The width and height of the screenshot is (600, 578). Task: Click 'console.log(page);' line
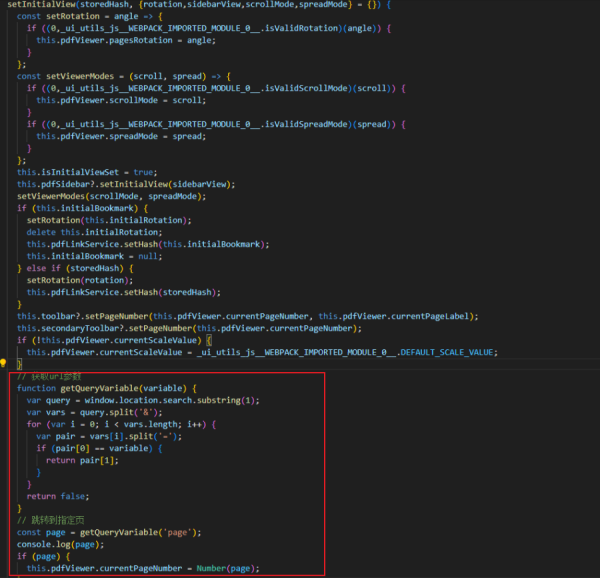[x=60, y=544]
